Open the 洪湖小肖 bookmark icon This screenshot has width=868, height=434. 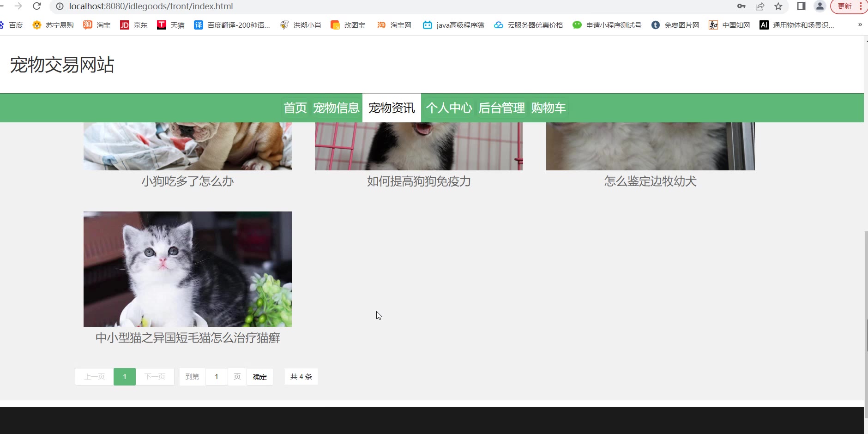[x=284, y=25]
